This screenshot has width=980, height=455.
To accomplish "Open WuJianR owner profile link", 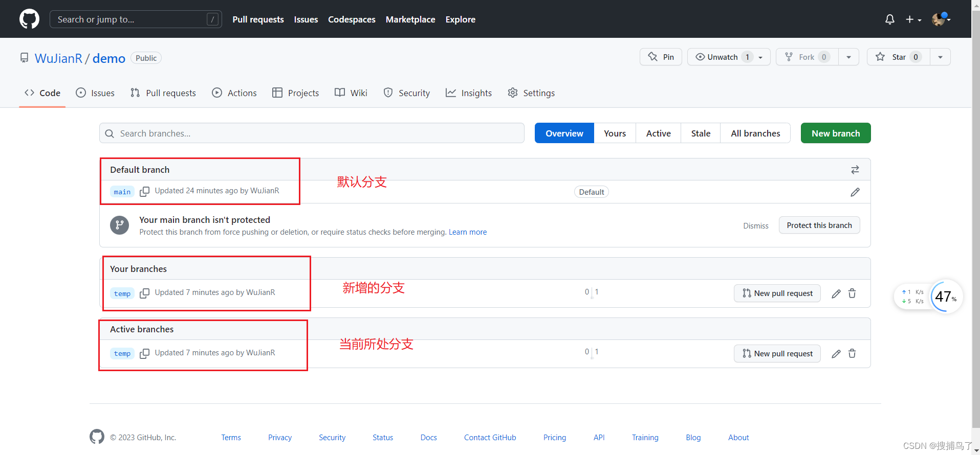I will point(58,58).
